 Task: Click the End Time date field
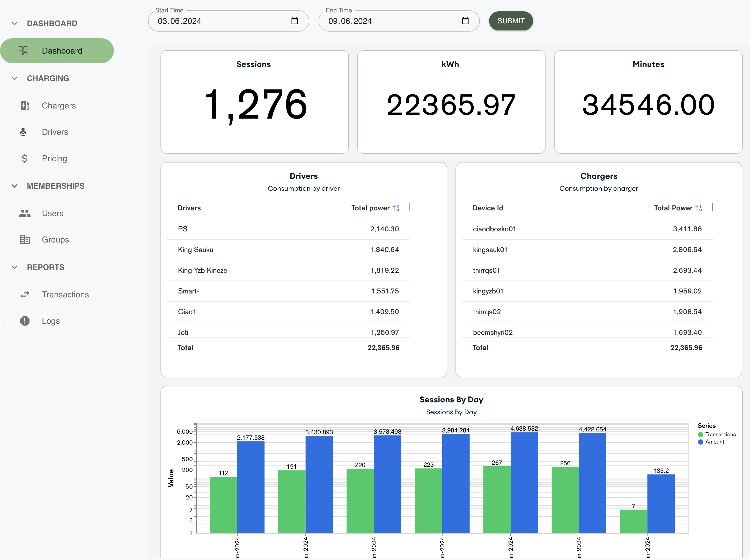(x=373, y=21)
